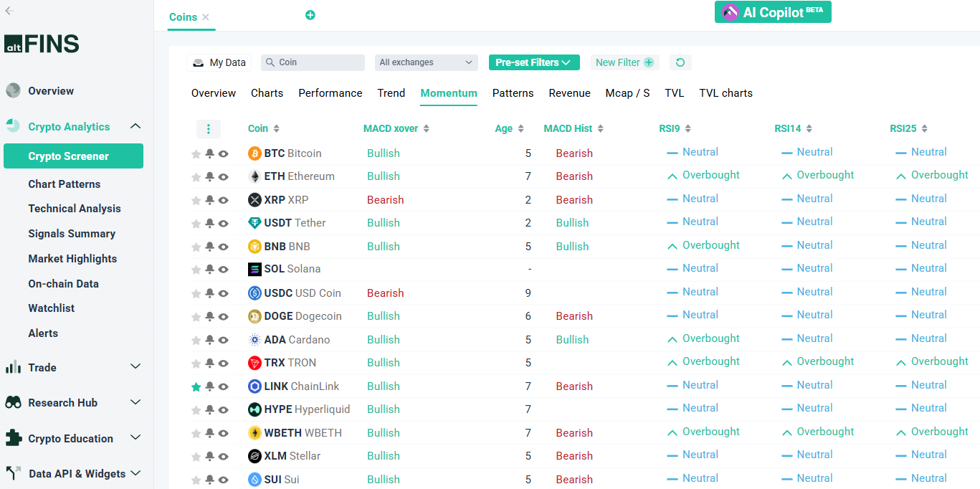Toggle watch eye for TRON
Image resolution: width=980 pixels, height=489 pixels.
click(x=223, y=363)
